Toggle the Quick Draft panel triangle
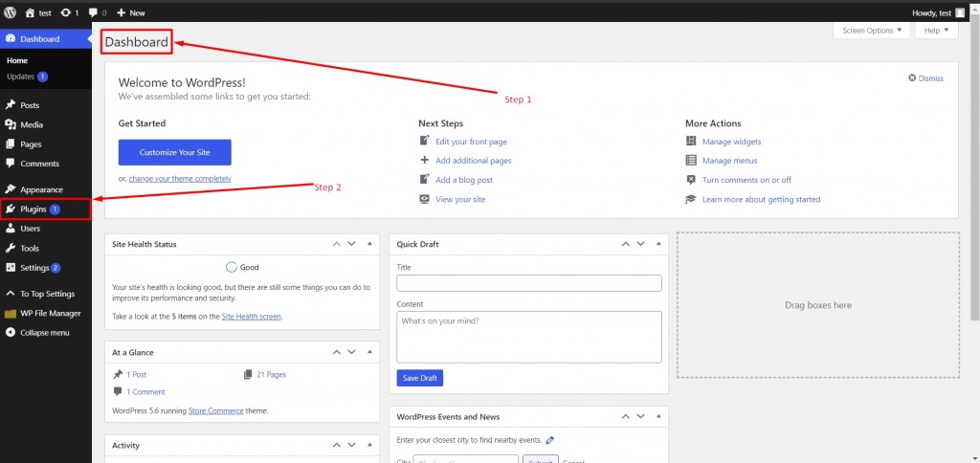This screenshot has width=980, height=463. (658, 244)
